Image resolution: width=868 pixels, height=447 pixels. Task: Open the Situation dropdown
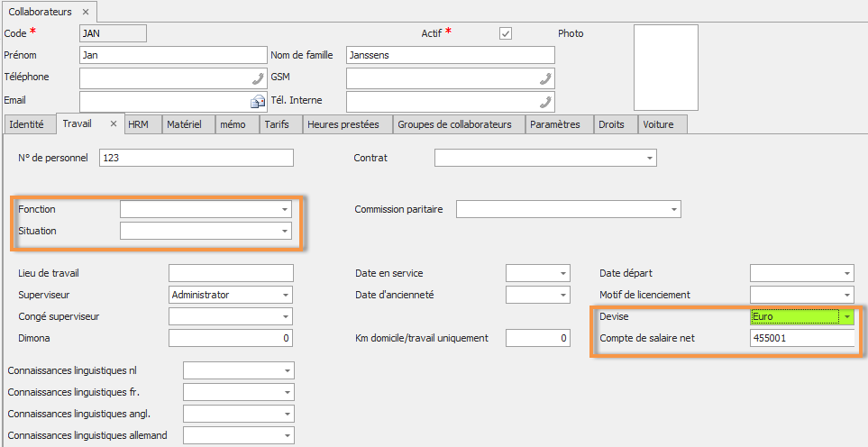click(x=285, y=232)
